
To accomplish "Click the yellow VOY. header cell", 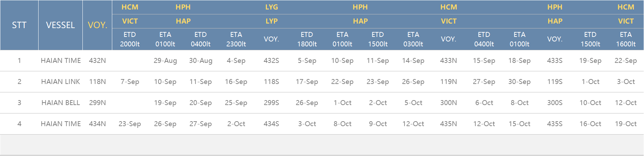I will coord(98,25).
